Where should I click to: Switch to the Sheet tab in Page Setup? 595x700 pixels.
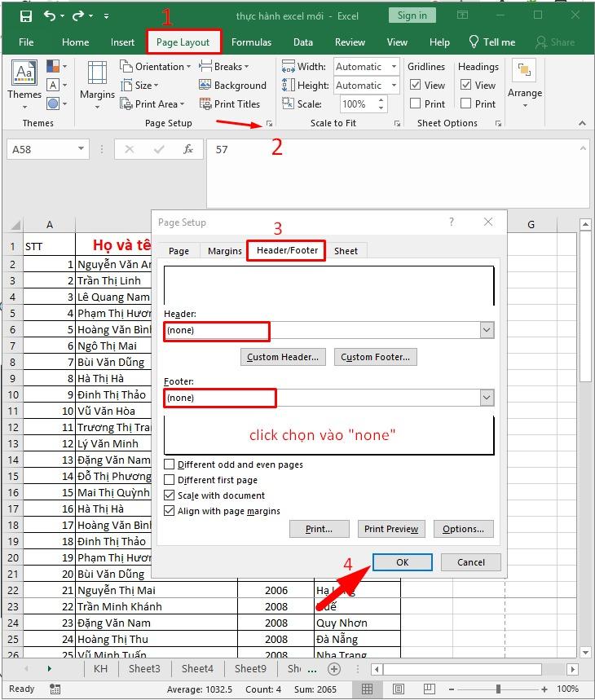pos(346,251)
